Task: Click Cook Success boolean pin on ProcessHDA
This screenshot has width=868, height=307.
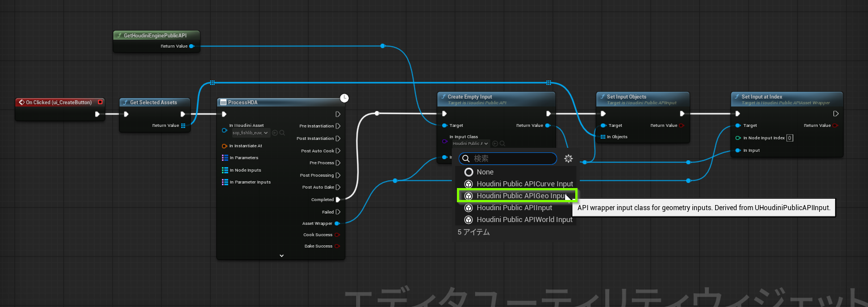Action: [337, 234]
